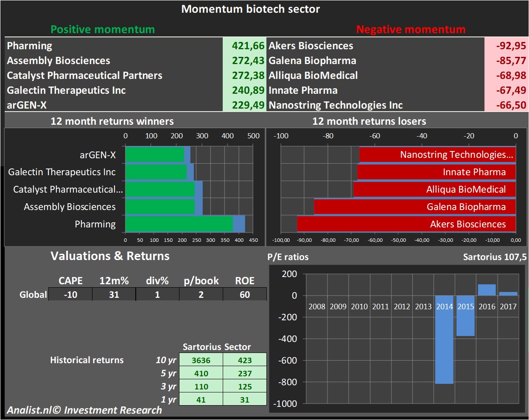The image size is (529, 420).
Task: Select the -67,49 value cell
Action: (506, 90)
